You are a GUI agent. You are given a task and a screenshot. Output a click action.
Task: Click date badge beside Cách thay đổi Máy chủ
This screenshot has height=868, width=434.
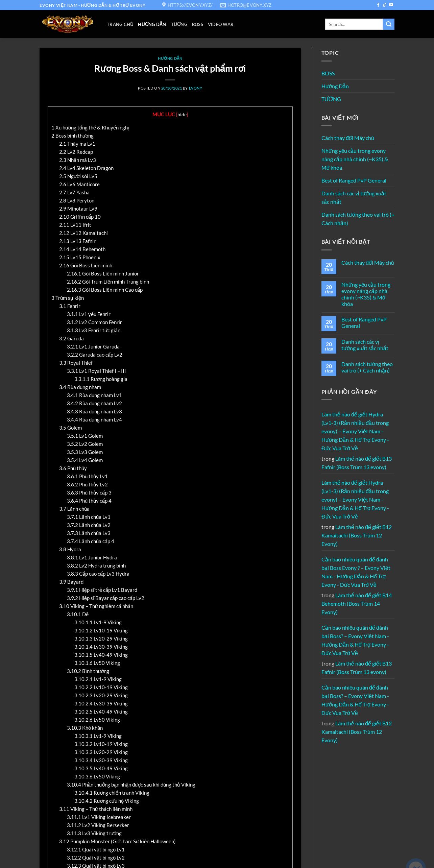(x=329, y=267)
